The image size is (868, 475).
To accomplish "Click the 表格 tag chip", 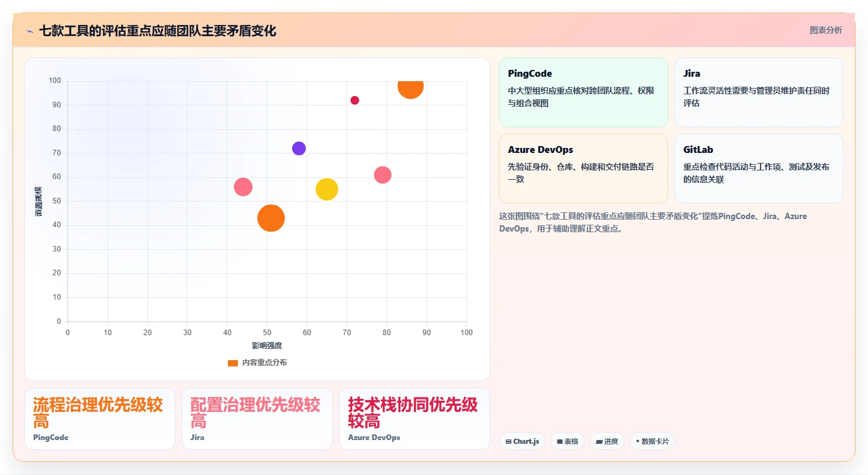I will (567, 441).
